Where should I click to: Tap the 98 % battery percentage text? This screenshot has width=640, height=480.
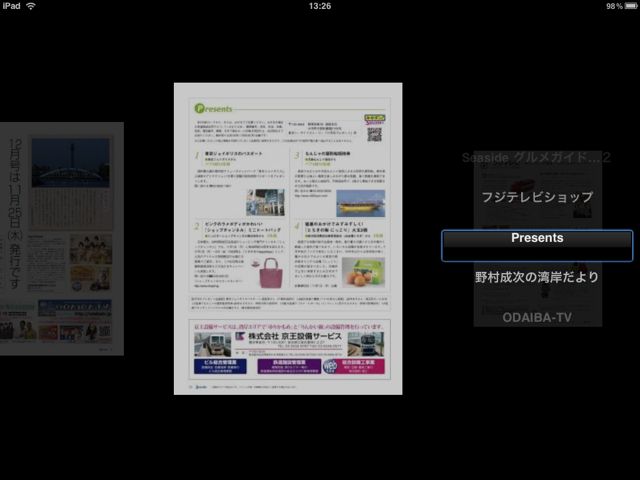[614, 6]
